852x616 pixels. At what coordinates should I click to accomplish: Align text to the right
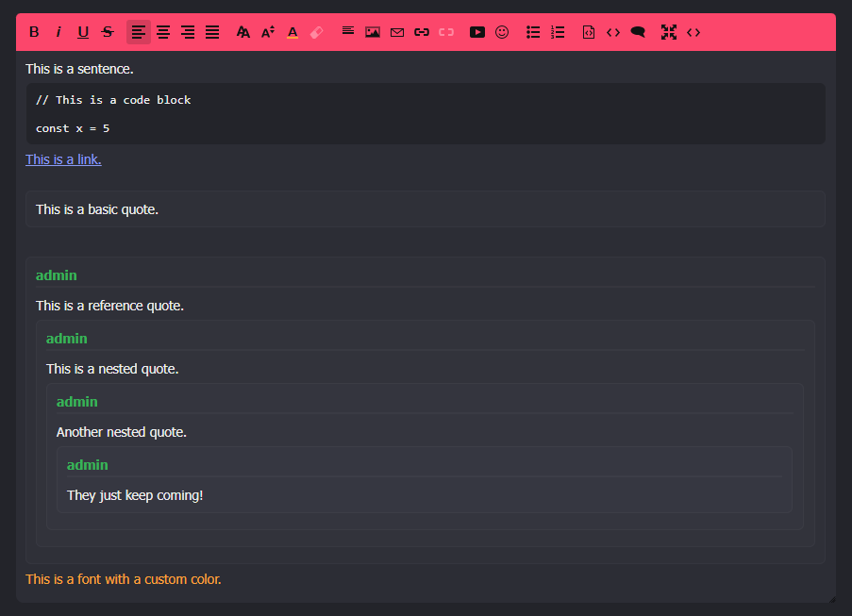[x=188, y=32]
